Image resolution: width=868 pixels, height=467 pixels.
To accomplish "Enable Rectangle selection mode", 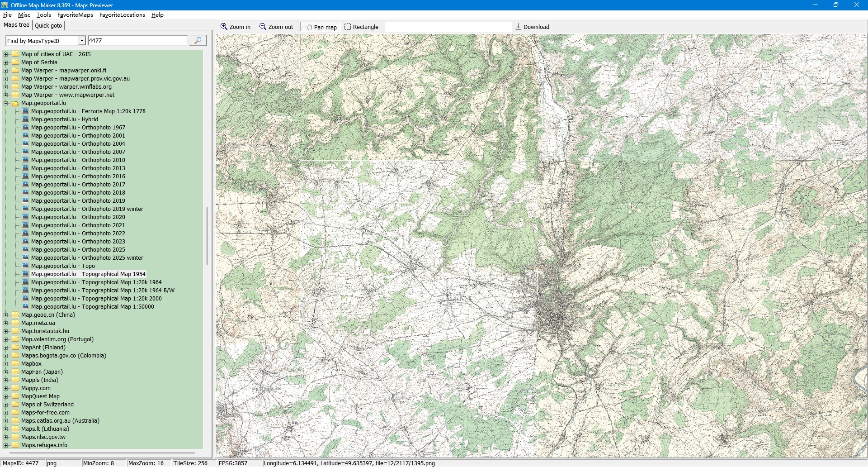I will click(x=361, y=27).
